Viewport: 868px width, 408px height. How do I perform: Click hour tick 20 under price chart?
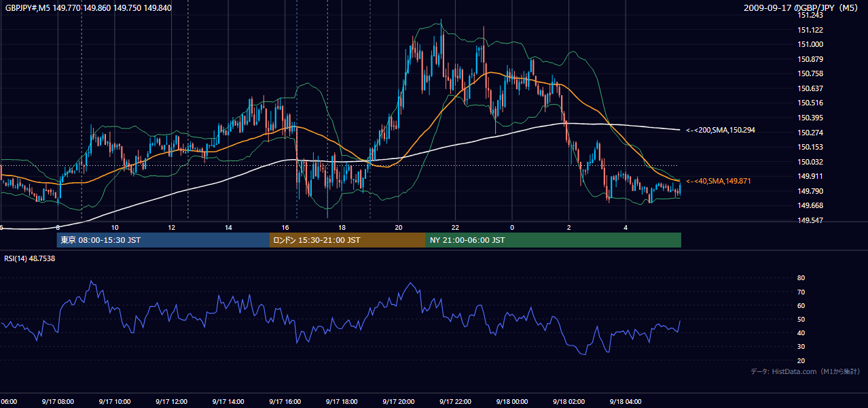399,228
